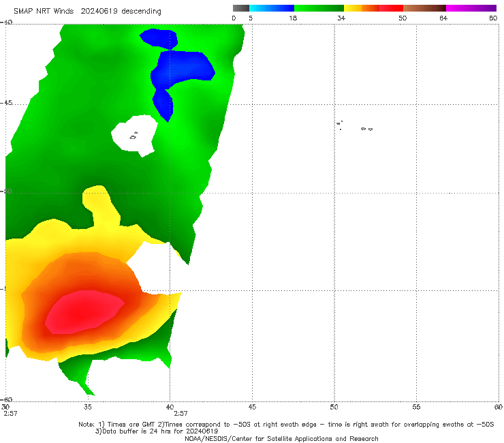Click the longitude axis label "60"

pyautogui.click(x=499, y=407)
